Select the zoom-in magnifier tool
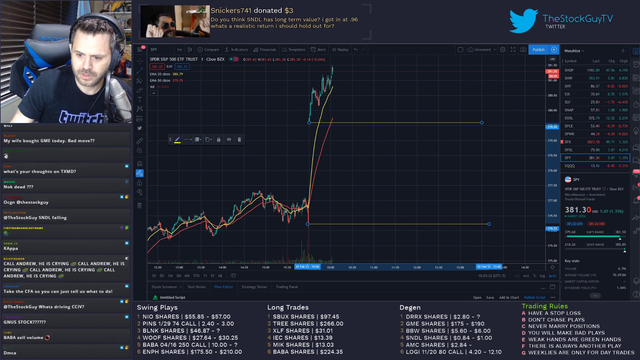 (x=140, y=151)
